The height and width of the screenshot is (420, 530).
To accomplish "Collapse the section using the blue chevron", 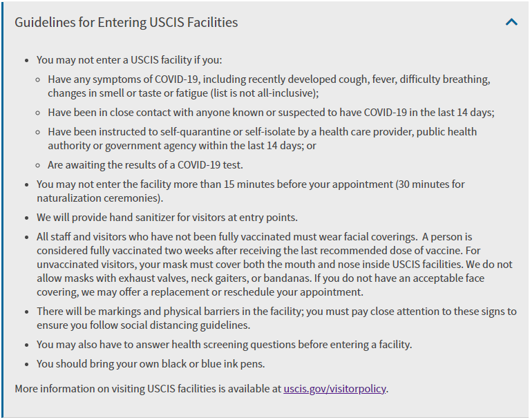I will click(511, 22).
